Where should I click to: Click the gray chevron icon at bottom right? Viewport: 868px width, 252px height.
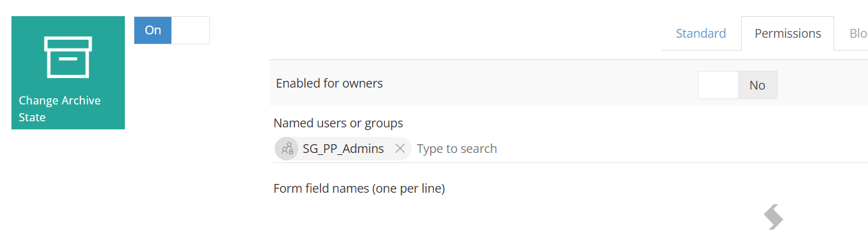point(774,217)
